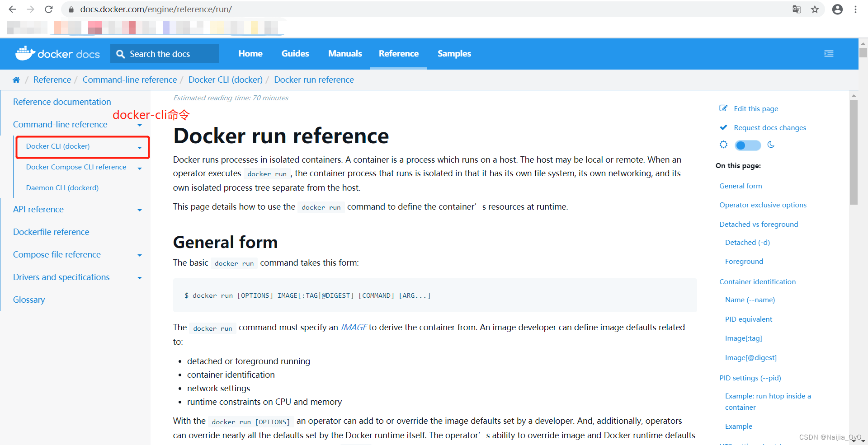The image size is (868, 445).
Task: Go back with the browser back arrow
Action: pyautogui.click(x=12, y=9)
